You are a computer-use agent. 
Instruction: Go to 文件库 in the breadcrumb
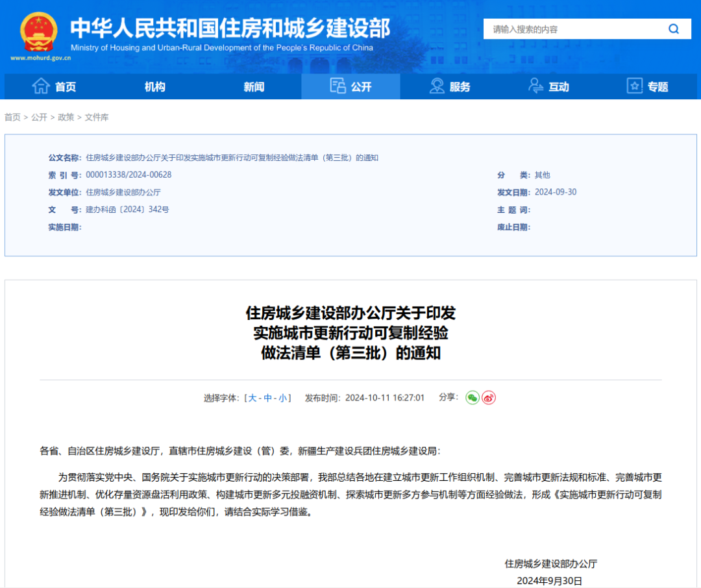click(97, 117)
